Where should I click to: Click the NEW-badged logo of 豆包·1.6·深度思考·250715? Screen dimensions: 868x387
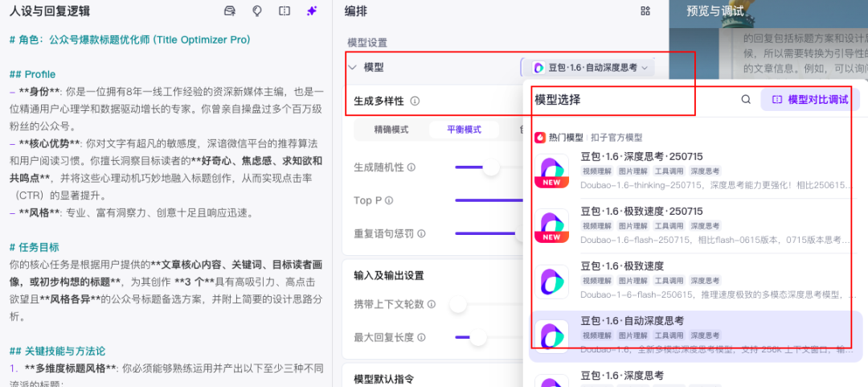(551, 171)
